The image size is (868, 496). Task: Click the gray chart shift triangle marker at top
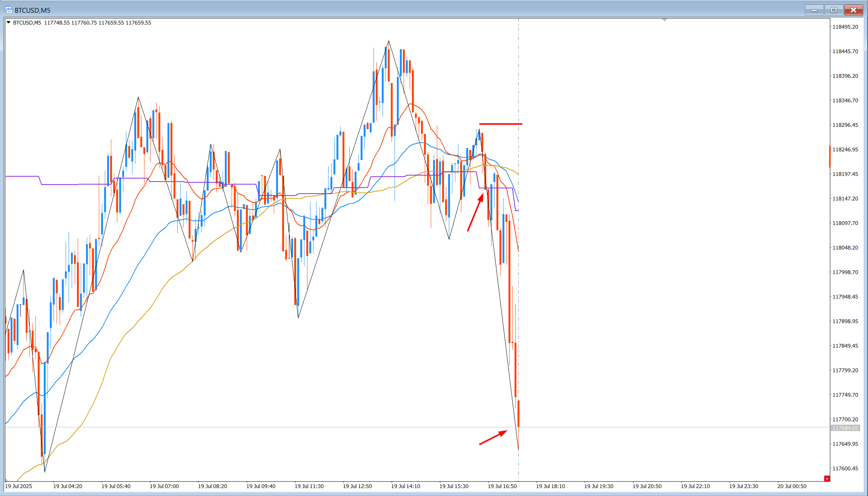click(665, 20)
